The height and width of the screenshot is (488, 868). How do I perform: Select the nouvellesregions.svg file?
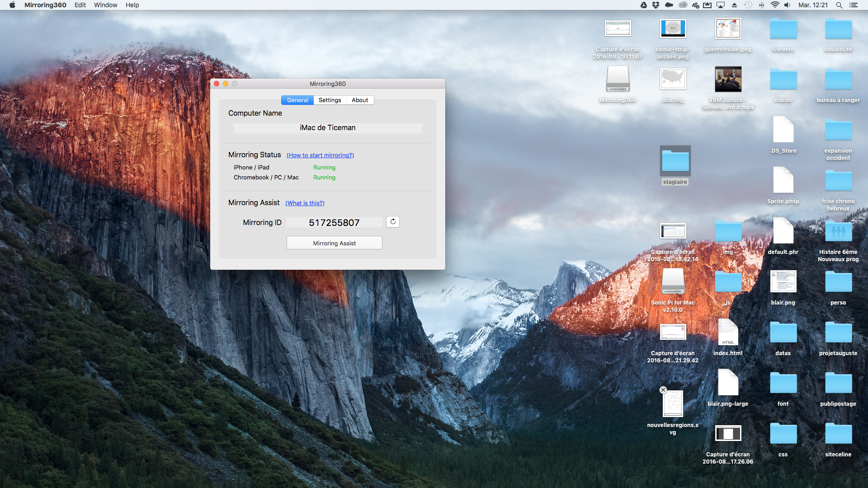673,403
